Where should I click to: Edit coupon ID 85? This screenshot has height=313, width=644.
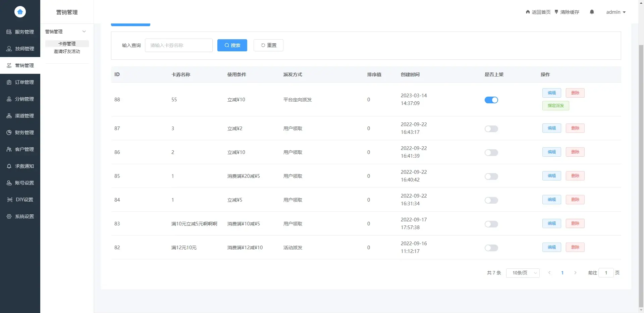(x=552, y=176)
